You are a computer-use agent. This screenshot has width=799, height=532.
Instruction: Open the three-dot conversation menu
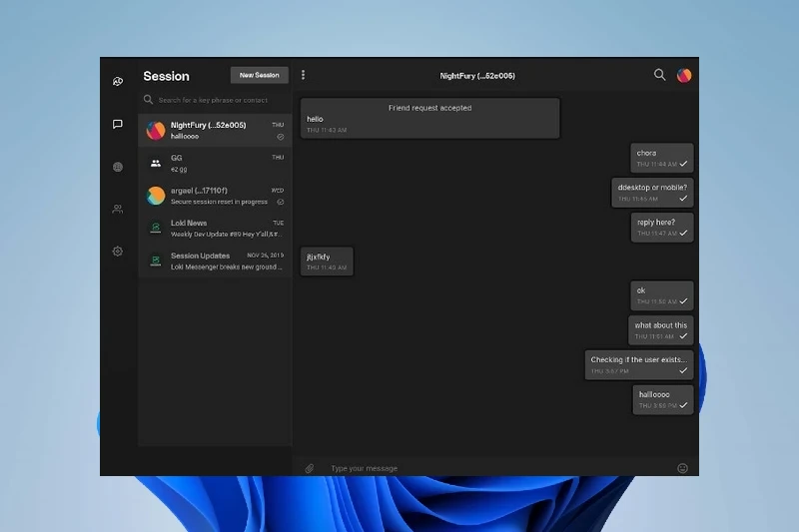[304, 75]
